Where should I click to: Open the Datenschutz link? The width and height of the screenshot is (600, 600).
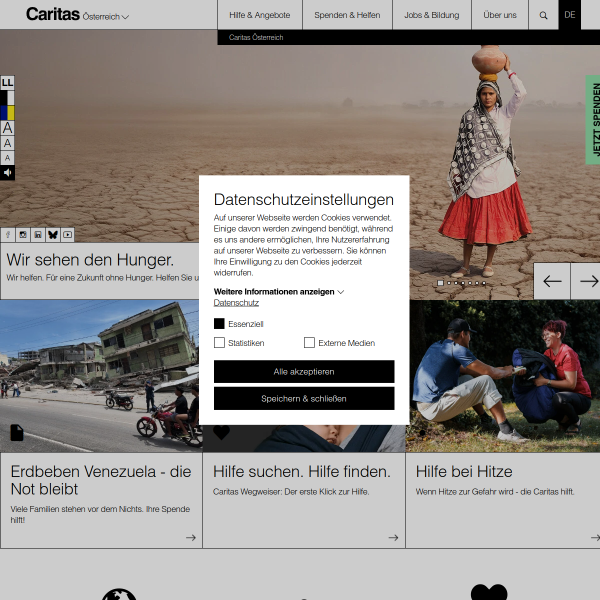point(236,303)
